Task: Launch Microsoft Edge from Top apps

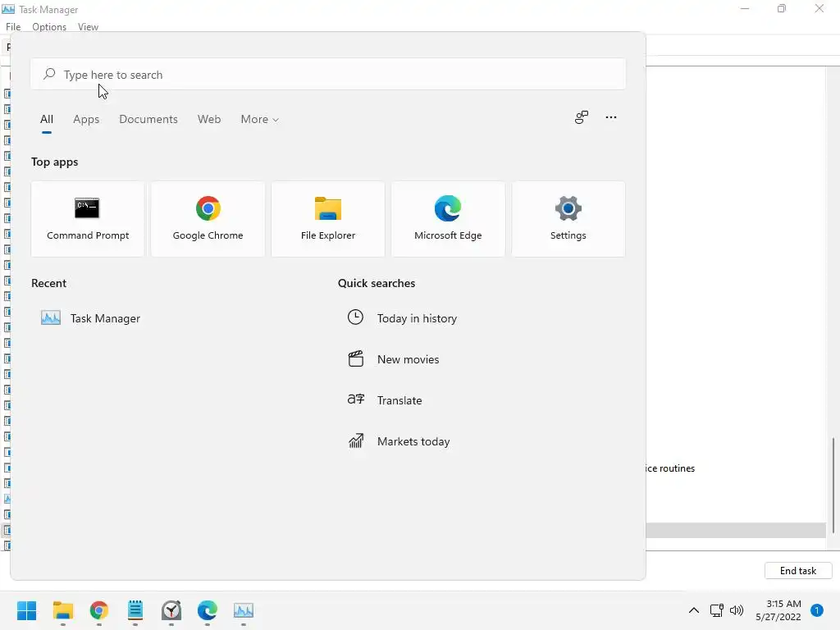Action: point(448,218)
